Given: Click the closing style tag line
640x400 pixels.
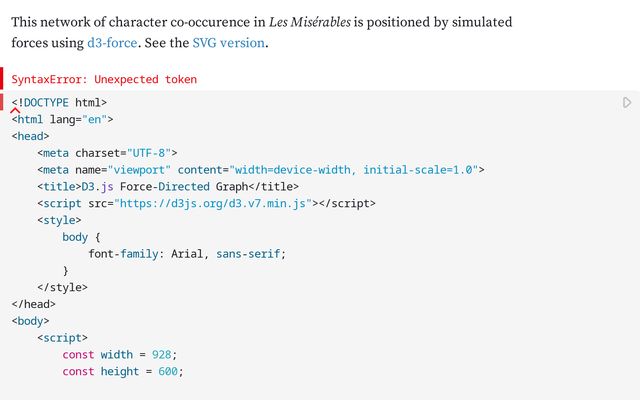Looking at the screenshot, I should [62, 287].
